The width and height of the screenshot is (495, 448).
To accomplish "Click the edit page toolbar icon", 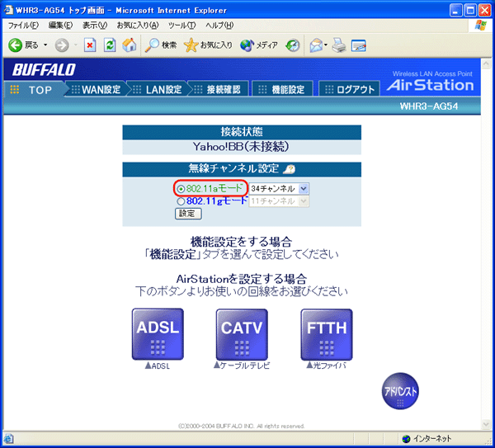I will pos(359,45).
